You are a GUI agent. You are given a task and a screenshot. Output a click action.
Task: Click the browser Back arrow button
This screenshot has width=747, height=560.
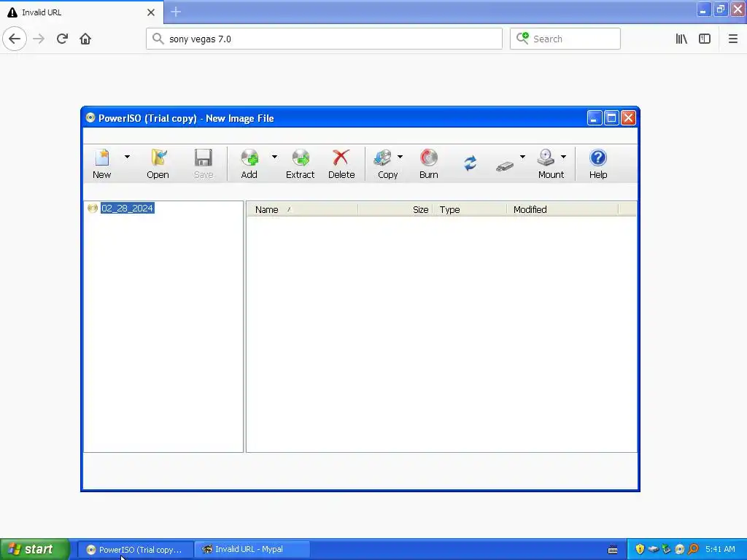[15, 39]
